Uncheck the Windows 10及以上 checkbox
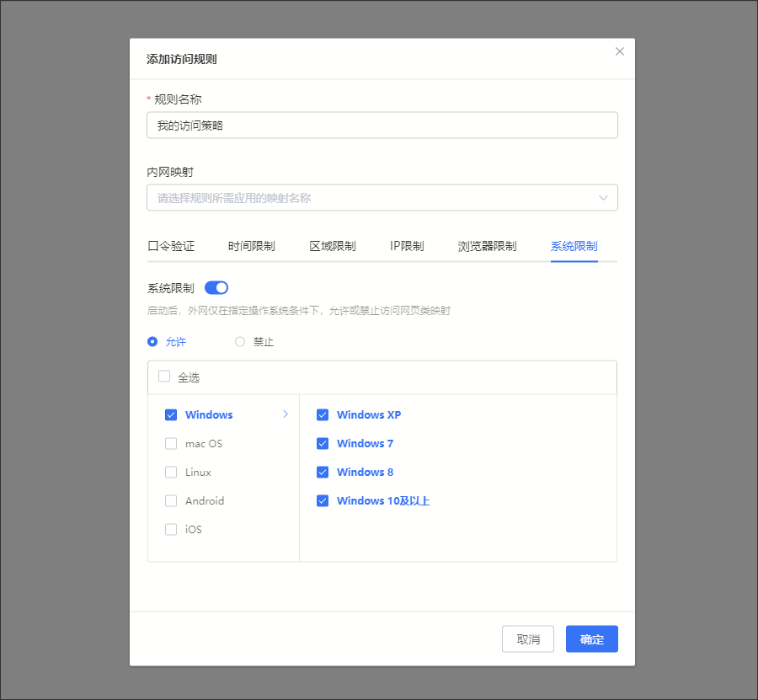This screenshot has height=700, width=758. [x=322, y=500]
